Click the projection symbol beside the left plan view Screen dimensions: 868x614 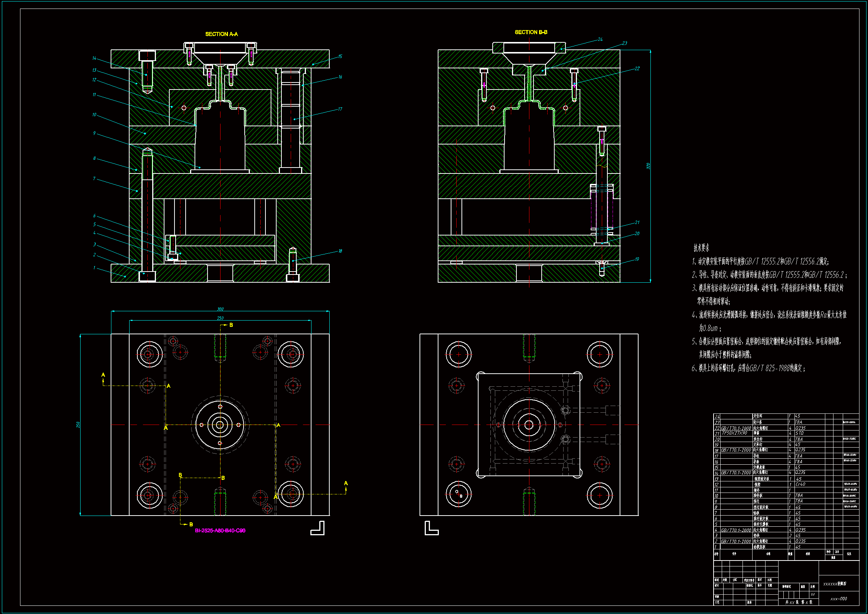[x=317, y=528]
